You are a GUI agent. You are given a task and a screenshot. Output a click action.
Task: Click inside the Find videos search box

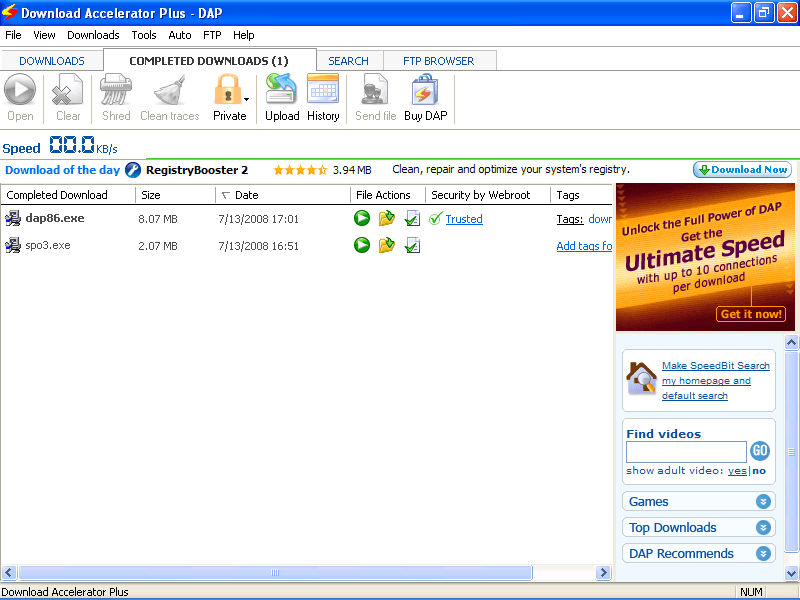tap(685, 451)
